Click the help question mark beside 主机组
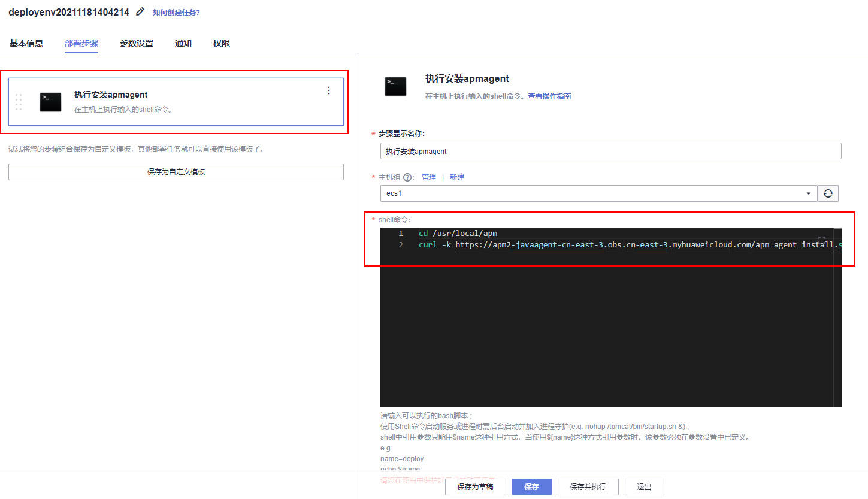Viewport: 868px width, 499px height. [x=407, y=177]
